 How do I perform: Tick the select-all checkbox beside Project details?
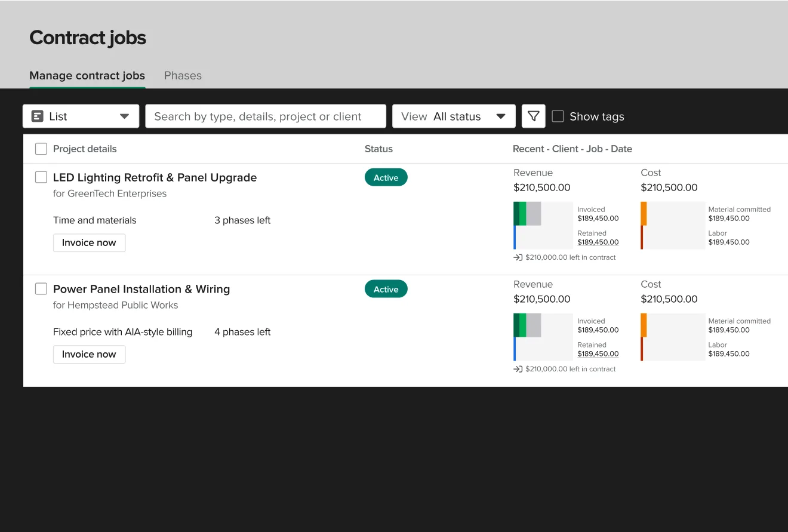pyautogui.click(x=41, y=149)
